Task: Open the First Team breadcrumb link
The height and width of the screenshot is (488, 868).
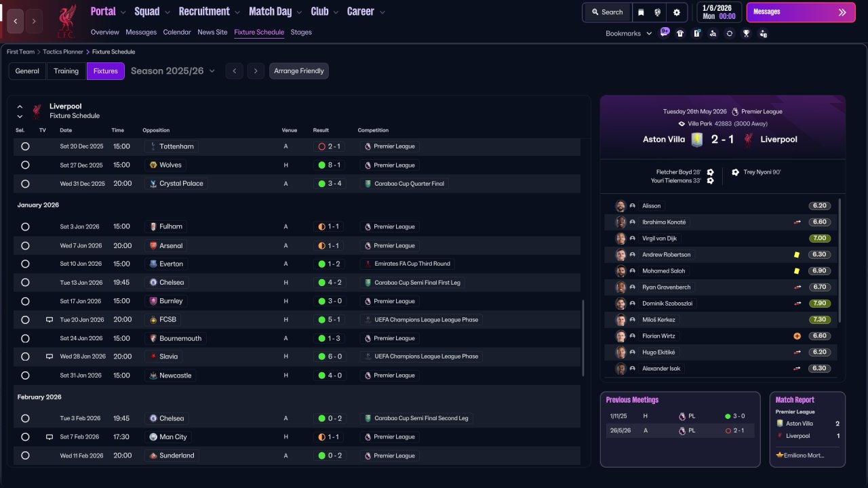Action: click(x=20, y=52)
